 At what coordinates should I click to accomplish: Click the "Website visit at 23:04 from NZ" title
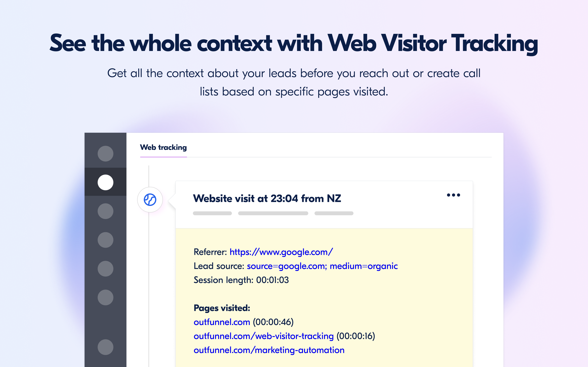[267, 199]
